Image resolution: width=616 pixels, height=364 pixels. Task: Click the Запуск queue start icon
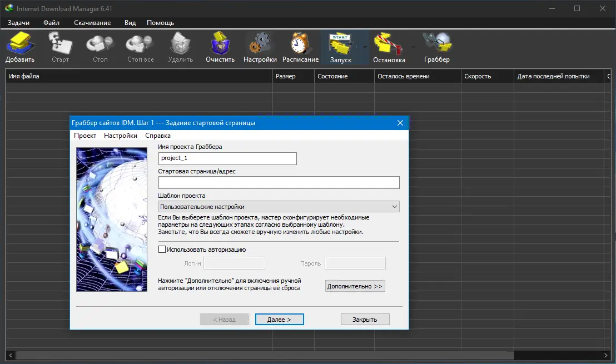coord(340,44)
